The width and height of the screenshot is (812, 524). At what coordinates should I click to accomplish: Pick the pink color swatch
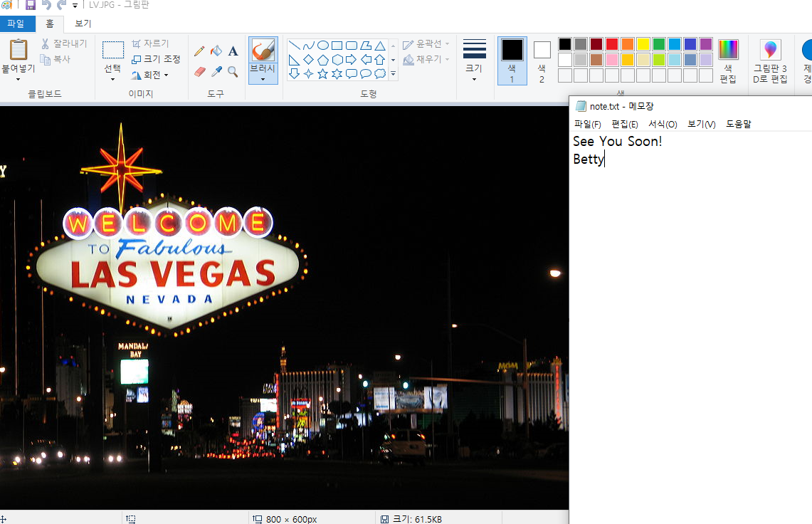pyautogui.click(x=612, y=60)
